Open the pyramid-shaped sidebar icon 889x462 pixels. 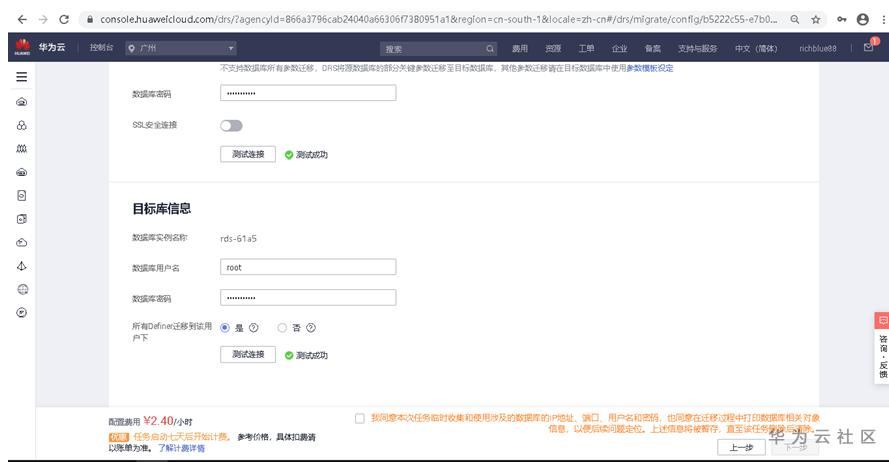point(22,266)
